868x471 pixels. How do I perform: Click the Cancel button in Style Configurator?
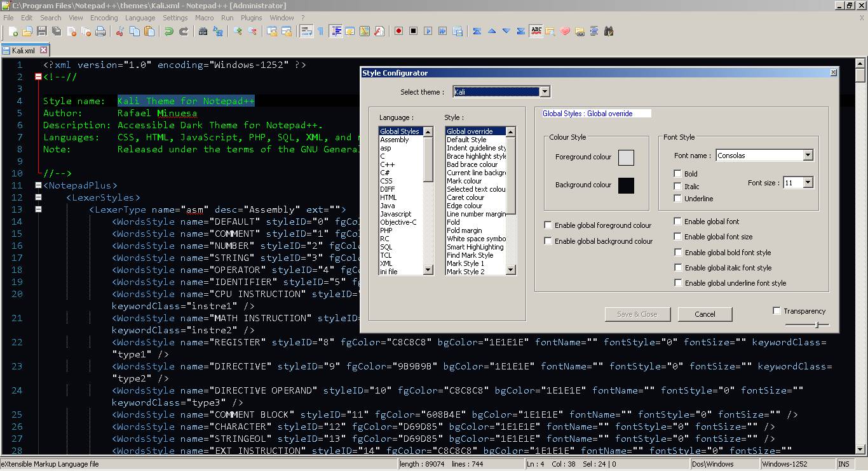pyautogui.click(x=705, y=314)
